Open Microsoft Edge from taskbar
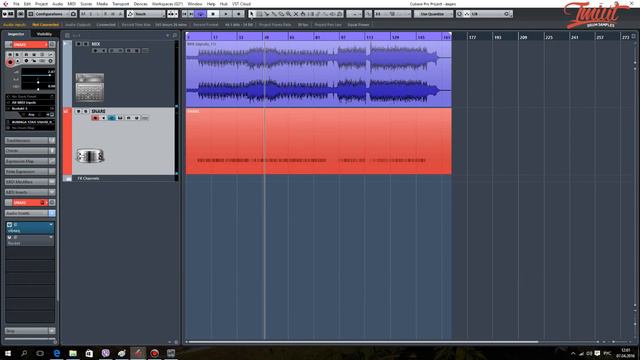 click(x=57, y=353)
